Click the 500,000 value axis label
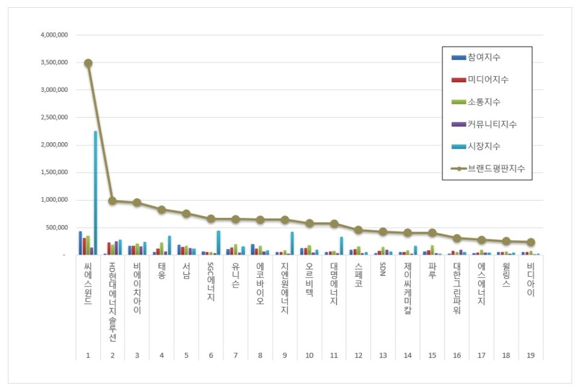The image size is (580, 392). [x=57, y=228]
